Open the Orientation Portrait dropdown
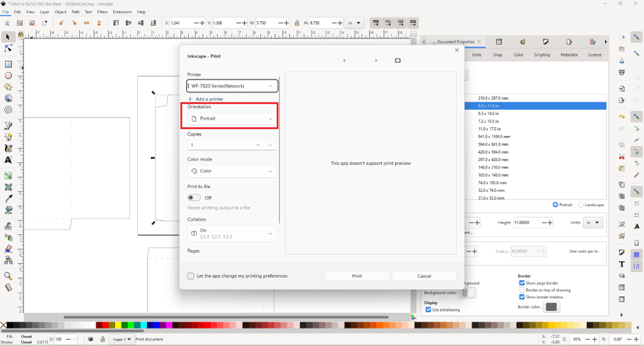 [x=232, y=119]
